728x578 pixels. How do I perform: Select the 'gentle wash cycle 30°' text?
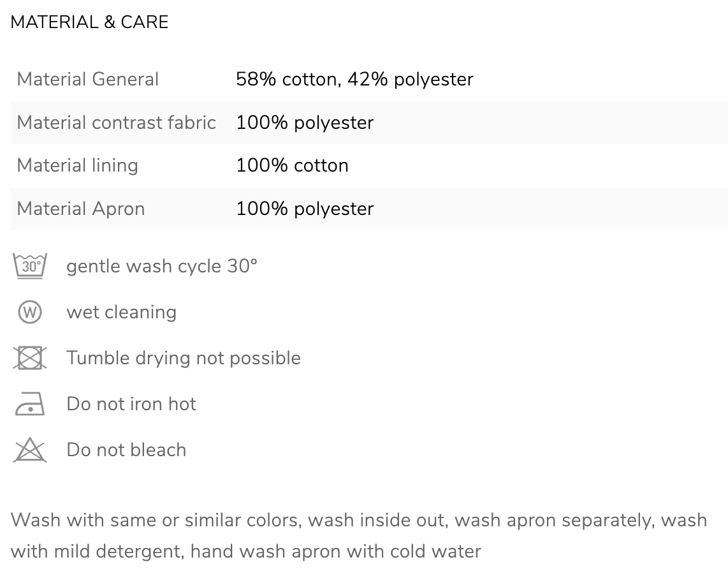click(x=161, y=266)
